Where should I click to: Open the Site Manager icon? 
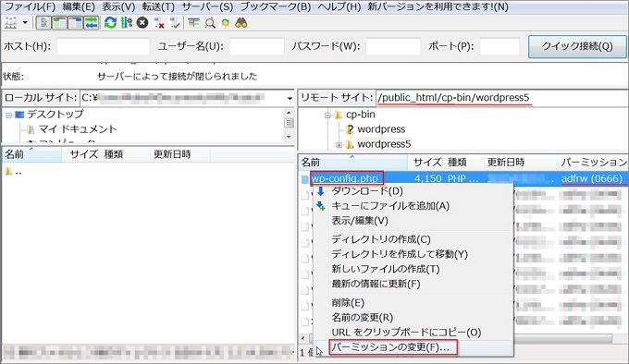[x=11, y=23]
